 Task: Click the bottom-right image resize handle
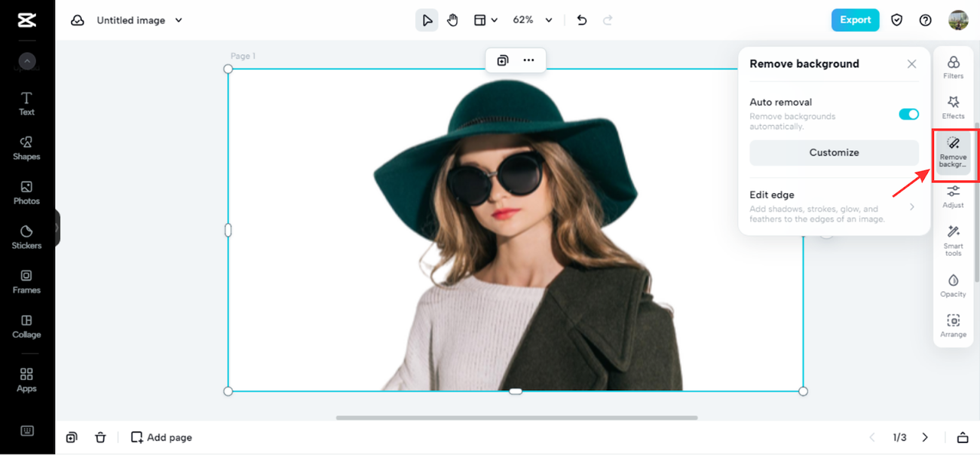tap(803, 392)
